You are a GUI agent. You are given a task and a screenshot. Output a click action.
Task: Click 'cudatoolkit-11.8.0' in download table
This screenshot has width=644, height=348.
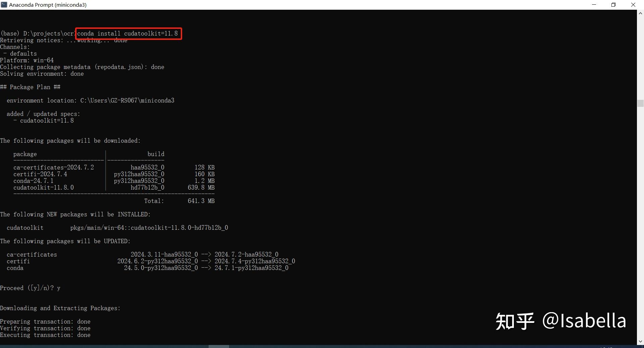[x=44, y=188]
